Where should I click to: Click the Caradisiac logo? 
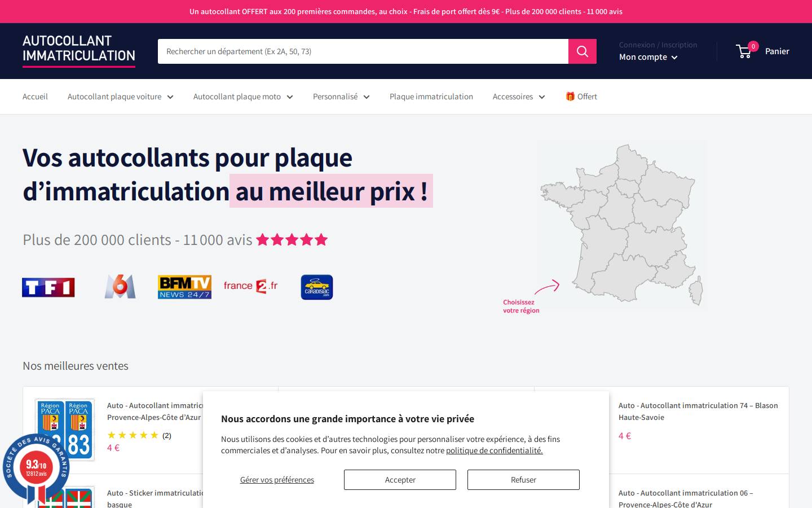317,287
